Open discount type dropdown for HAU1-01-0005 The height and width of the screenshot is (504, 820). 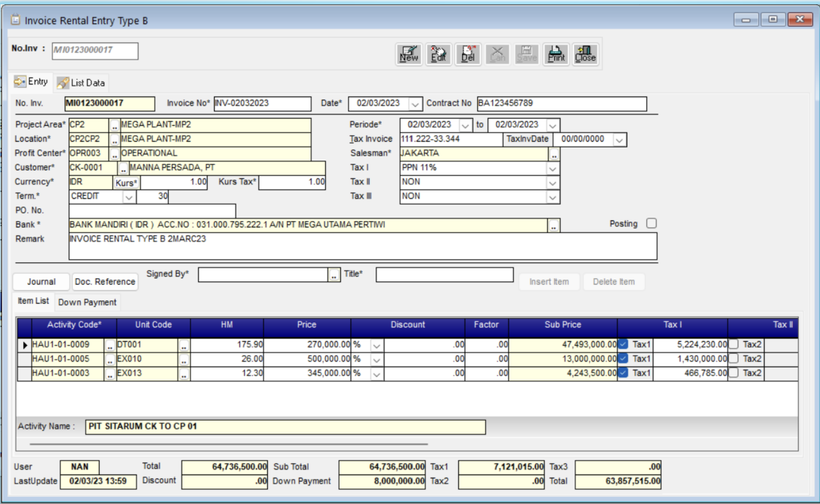click(377, 360)
